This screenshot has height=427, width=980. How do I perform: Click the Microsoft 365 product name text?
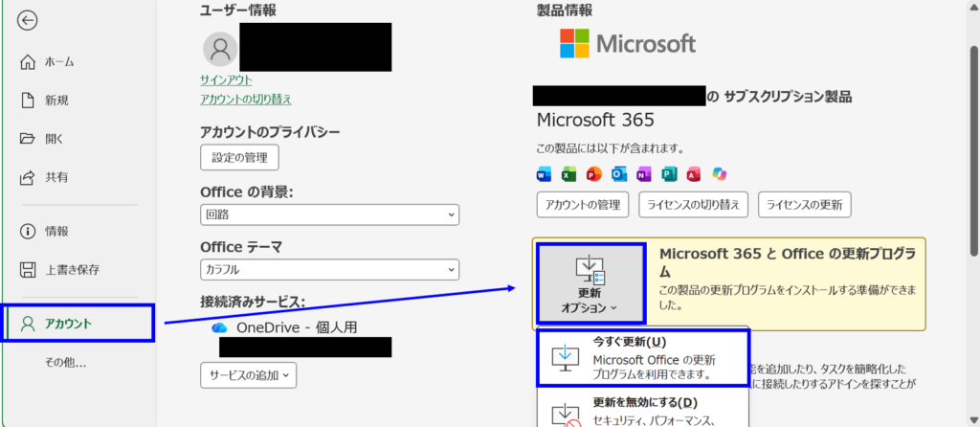[x=595, y=119]
